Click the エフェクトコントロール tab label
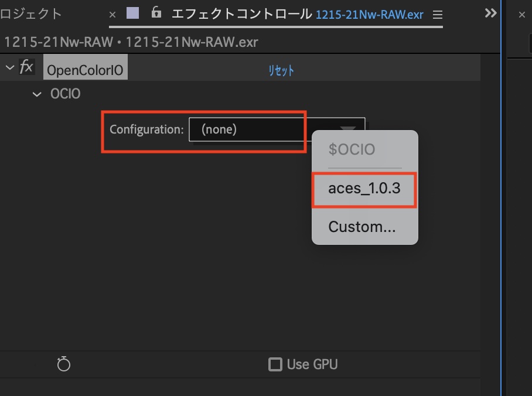The width and height of the screenshot is (532, 396). [241, 14]
